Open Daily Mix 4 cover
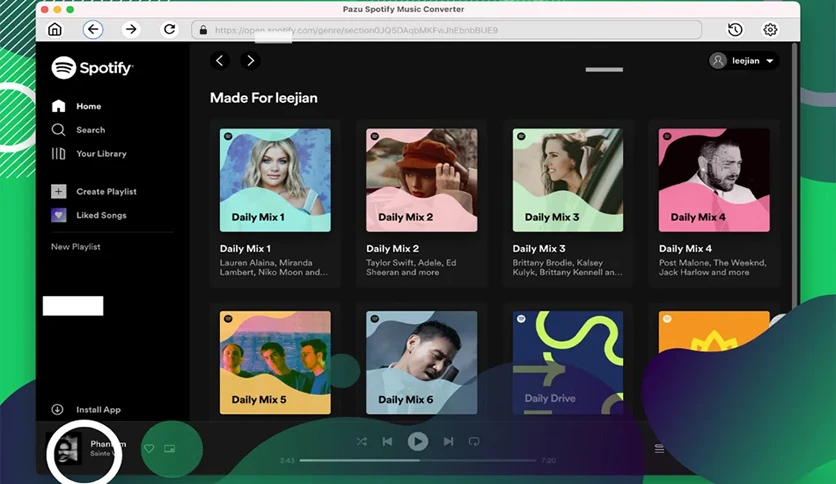This screenshot has height=484, width=836. point(714,180)
